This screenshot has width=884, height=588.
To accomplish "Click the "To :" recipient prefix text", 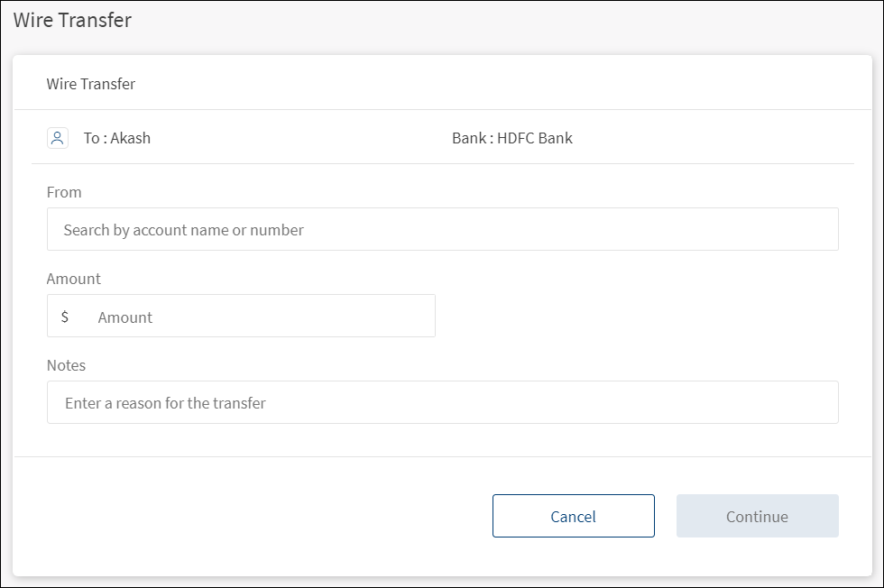I will point(95,138).
